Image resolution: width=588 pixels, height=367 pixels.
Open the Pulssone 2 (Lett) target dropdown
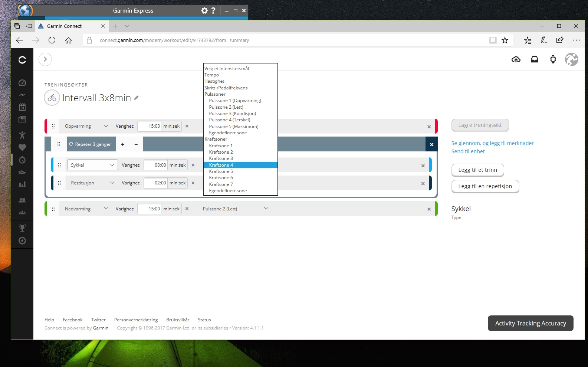(235, 209)
